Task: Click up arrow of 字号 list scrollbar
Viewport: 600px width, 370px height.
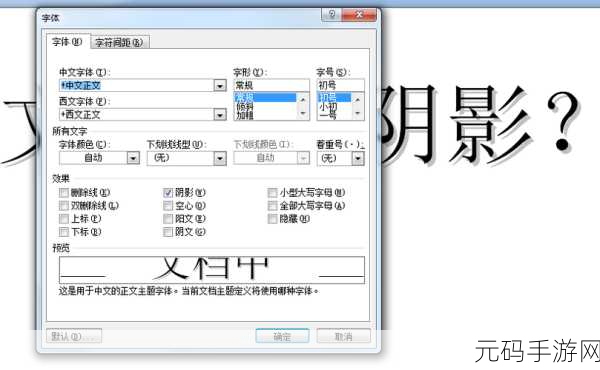Action: (357, 99)
